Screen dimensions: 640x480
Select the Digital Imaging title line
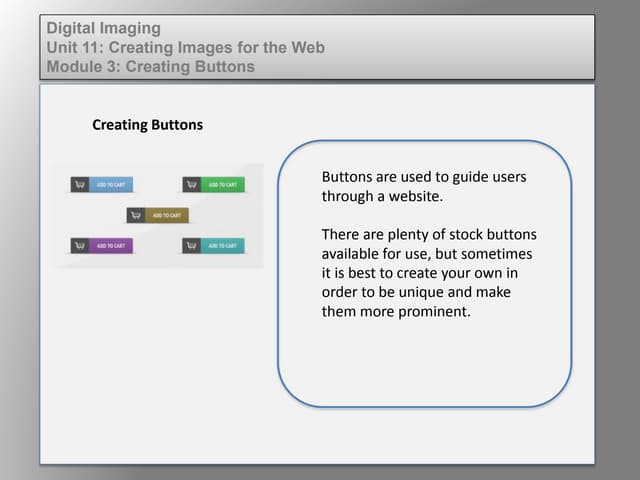tap(103, 29)
